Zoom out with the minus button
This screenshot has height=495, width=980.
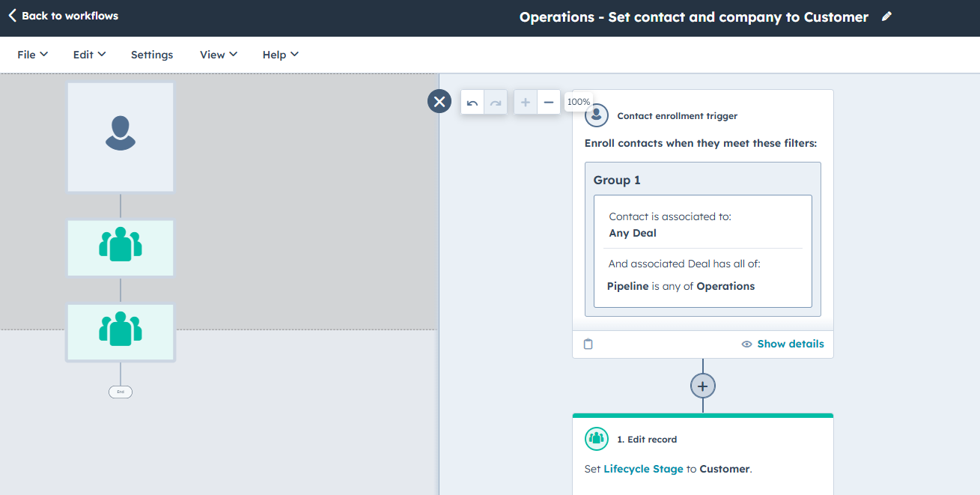tap(549, 103)
